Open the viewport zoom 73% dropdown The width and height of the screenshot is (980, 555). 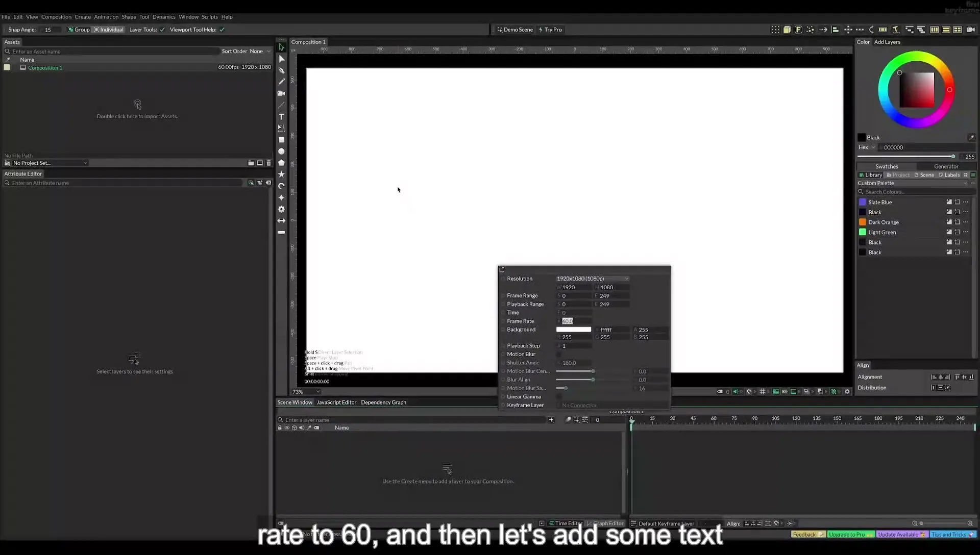tap(306, 392)
